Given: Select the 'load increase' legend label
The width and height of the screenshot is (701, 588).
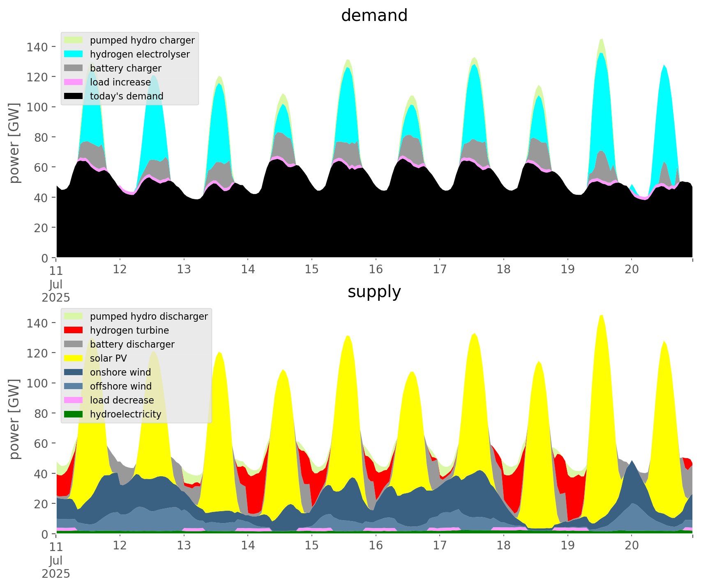Looking at the screenshot, I should pyautogui.click(x=120, y=82).
